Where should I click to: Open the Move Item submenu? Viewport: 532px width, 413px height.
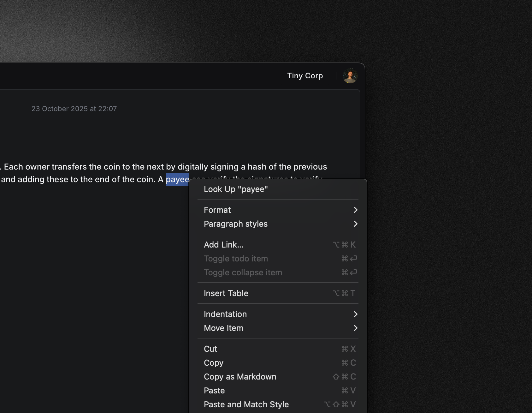(x=223, y=328)
